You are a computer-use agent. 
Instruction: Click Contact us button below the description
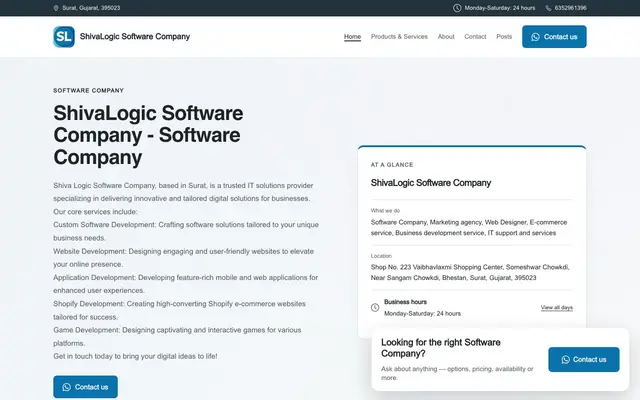[x=85, y=387]
